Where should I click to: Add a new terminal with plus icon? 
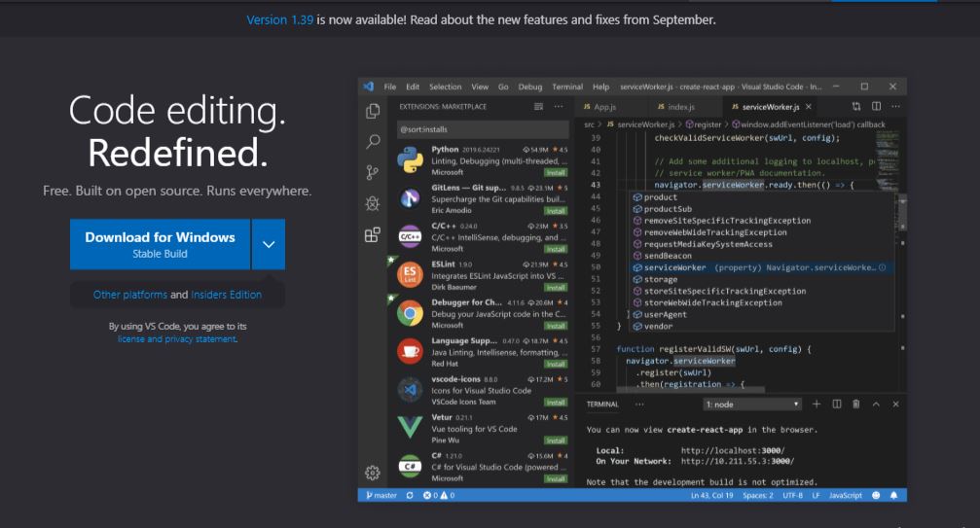click(x=817, y=405)
